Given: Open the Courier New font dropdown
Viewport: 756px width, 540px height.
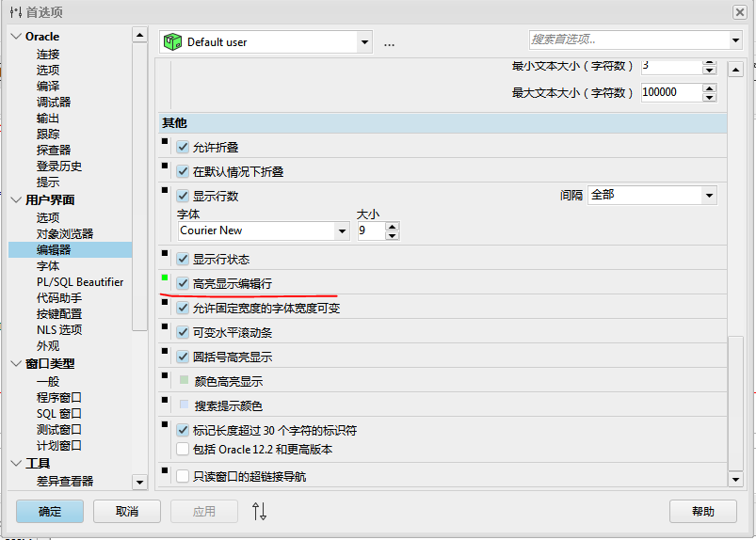Looking at the screenshot, I should click(x=342, y=230).
